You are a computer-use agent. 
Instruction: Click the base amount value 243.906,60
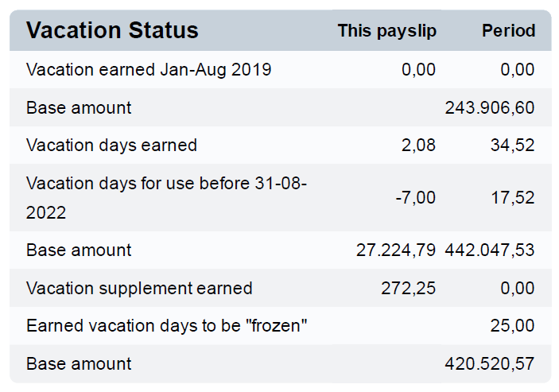tap(489, 107)
